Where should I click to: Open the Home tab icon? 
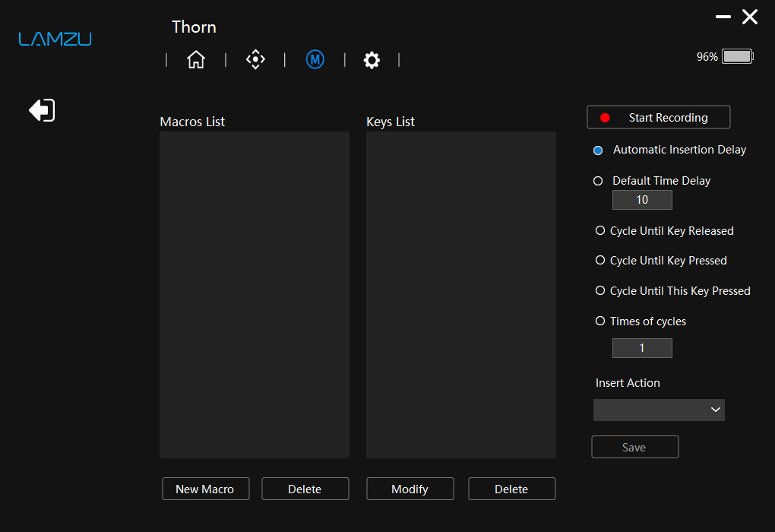tap(196, 59)
